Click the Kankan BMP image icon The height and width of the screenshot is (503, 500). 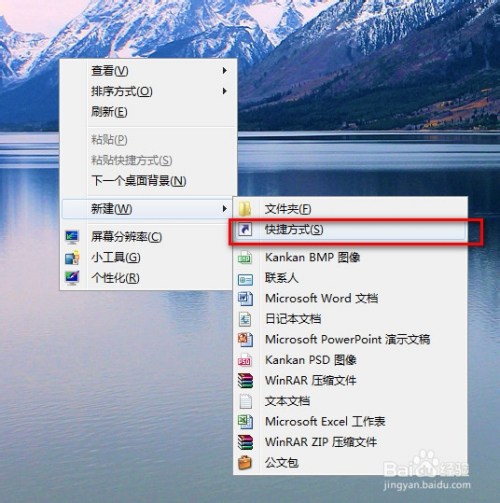pos(245,258)
